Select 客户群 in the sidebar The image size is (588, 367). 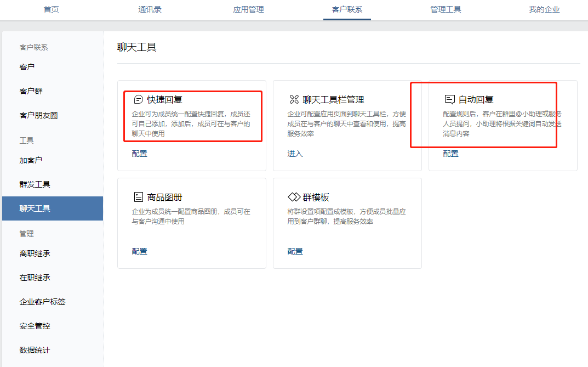coord(31,91)
